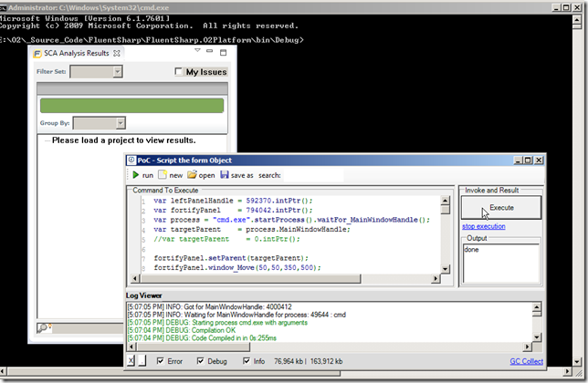Screen dimensions: 588x383
Task: Click commented line '//var targetParent = 0.intPtr();'
Action: pyautogui.click(x=226, y=239)
